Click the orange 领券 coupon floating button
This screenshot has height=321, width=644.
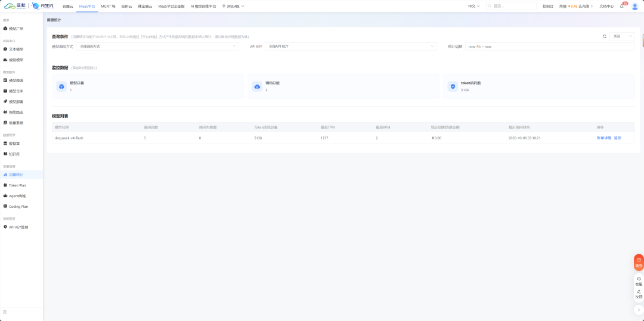tap(639, 263)
